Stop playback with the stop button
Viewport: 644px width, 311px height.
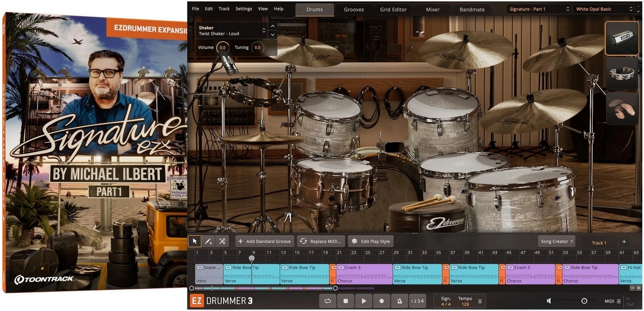coord(346,301)
